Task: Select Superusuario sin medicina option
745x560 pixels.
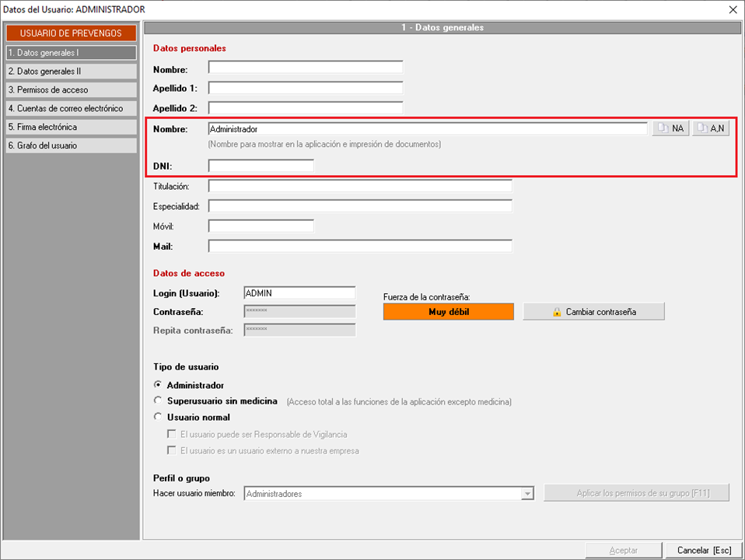Action: pyautogui.click(x=159, y=401)
